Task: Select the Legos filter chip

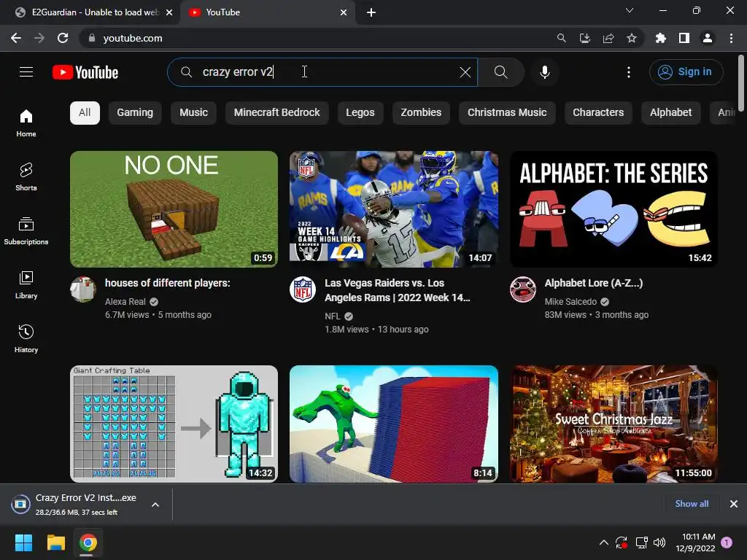Action: 360,113
